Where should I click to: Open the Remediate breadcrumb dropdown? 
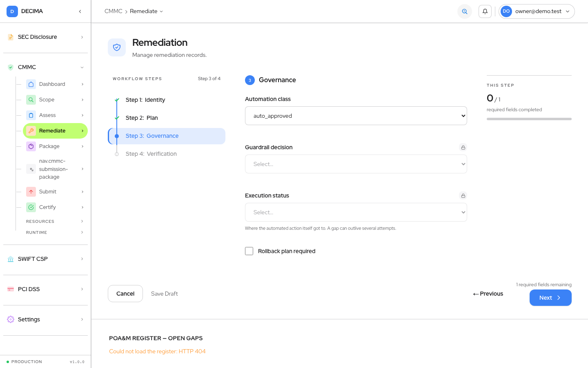146,11
